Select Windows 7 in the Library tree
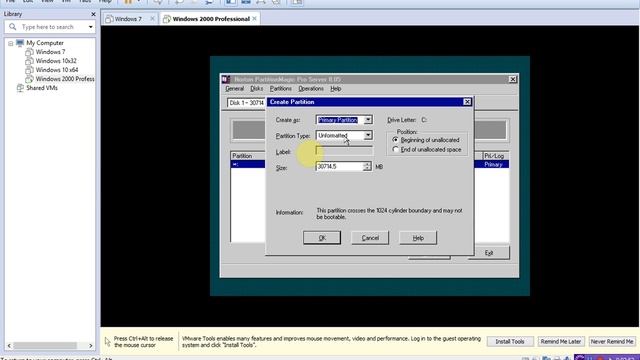This screenshot has width=640, height=360. coord(50,52)
